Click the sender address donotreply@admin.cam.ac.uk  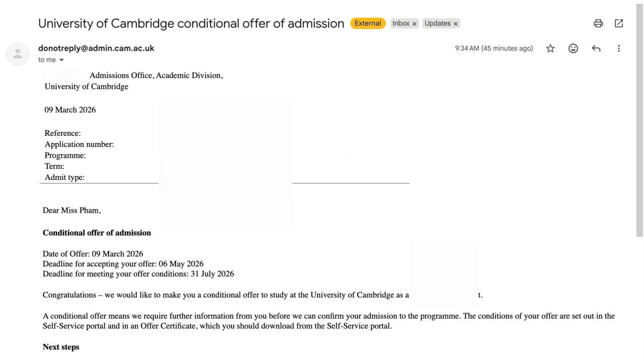pyautogui.click(x=96, y=48)
